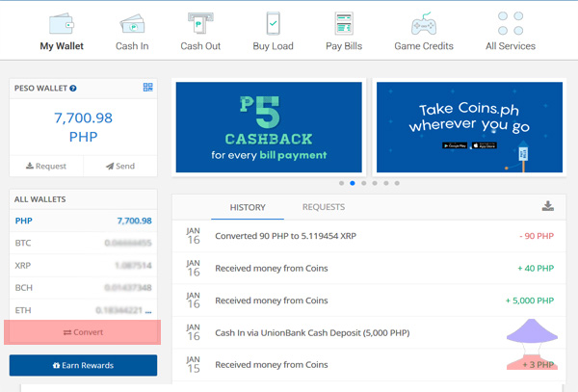Show the Peso Wallet QR code

147,88
